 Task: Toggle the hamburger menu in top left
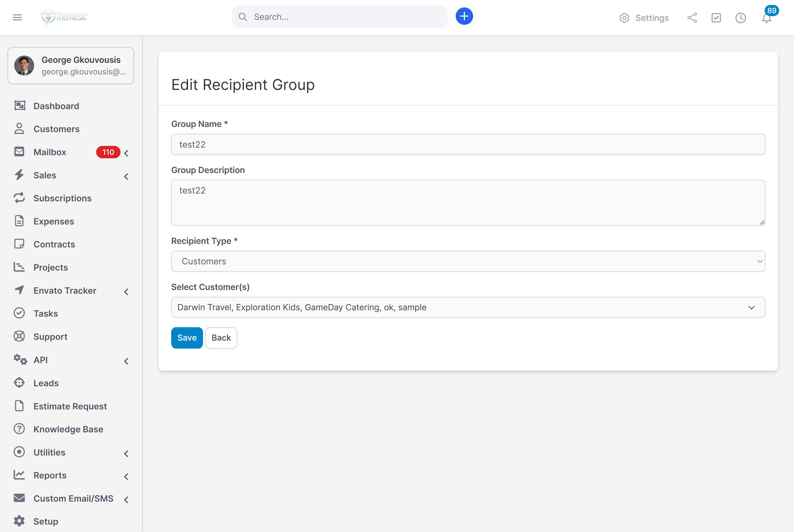[x=17, y=17]
